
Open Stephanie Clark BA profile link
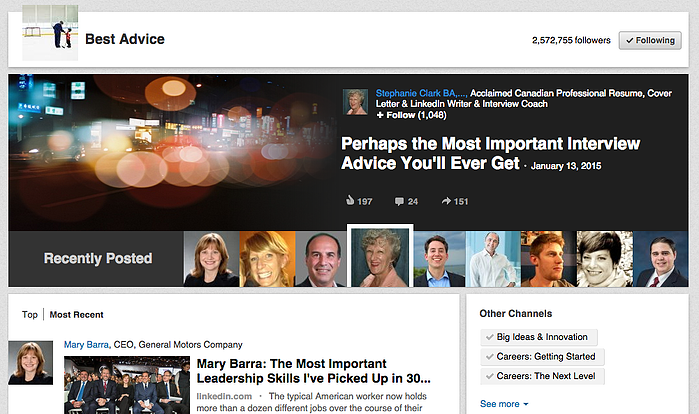click(421, 93)
